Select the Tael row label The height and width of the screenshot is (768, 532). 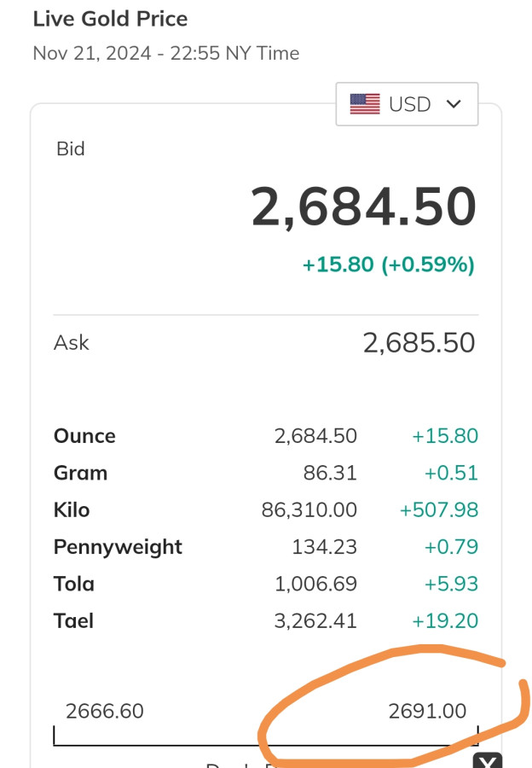[x=73, y=621]
